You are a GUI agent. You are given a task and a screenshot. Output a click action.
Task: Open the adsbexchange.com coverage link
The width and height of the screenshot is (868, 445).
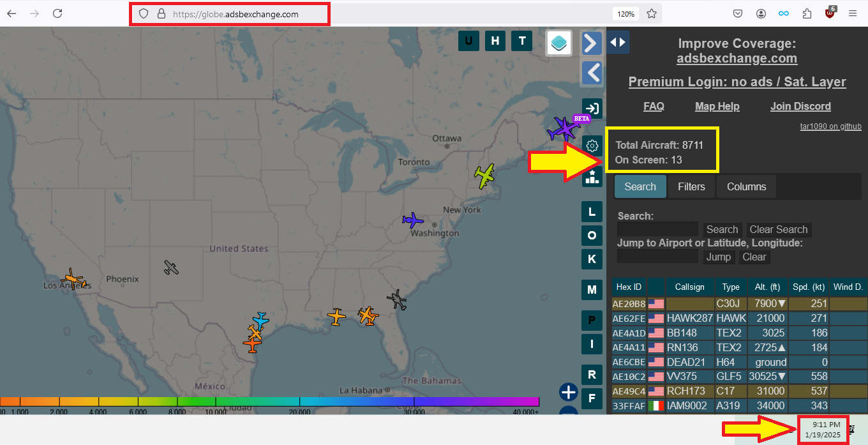[x=737, y=59]
